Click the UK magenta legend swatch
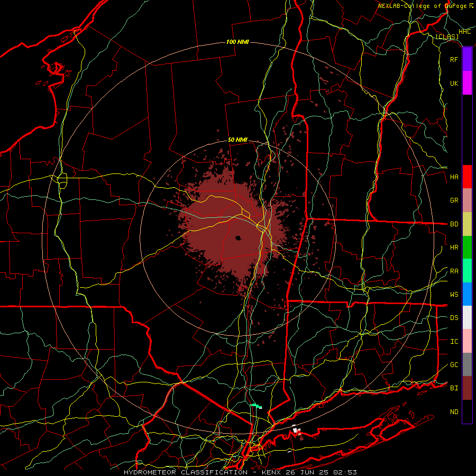The image size is (476, 476). (467, 83)
